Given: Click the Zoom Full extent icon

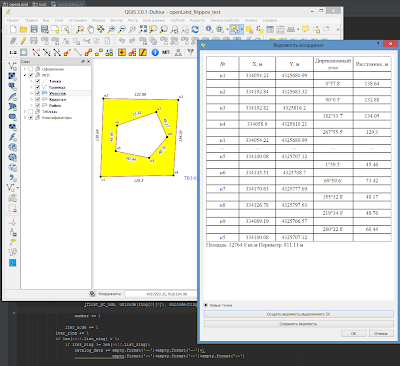Looking at the screenshot, I should point(143,29).
